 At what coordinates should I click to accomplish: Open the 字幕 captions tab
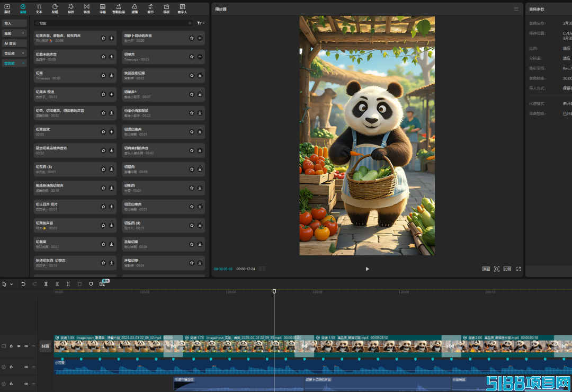tap(103, 9)
